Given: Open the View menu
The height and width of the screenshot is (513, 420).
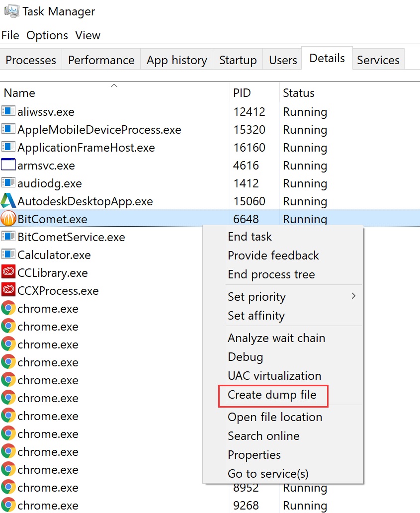Looking at the screenshot, I should click(87, 35).
